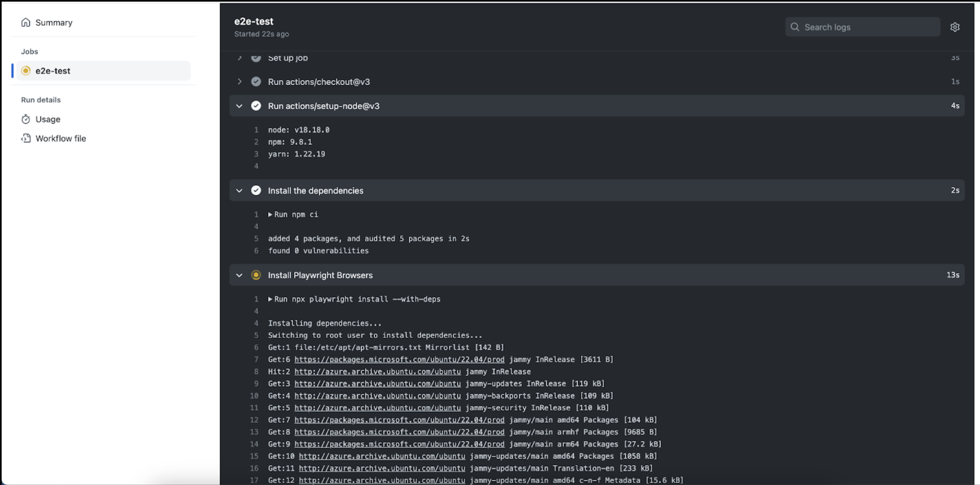
Task: Expand the Run npm ci command details
Action: pyautogui.click(x=270, y=215)
